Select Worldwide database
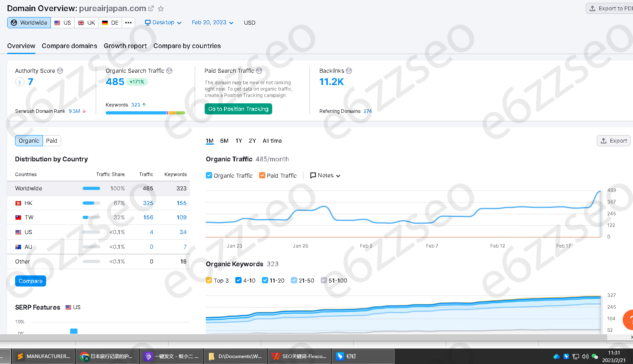The height and width of the screenshot is (364, 633). (x=29, y=23)
